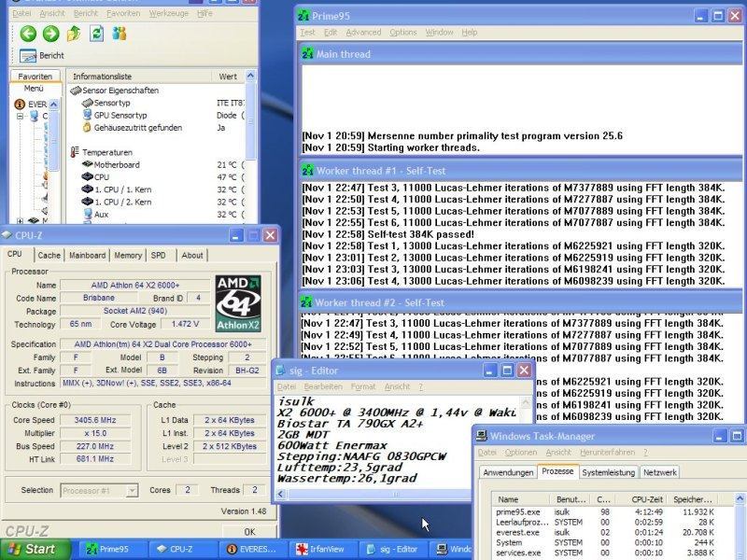Click the CPU-Z taskbar button

pos(182,549)
